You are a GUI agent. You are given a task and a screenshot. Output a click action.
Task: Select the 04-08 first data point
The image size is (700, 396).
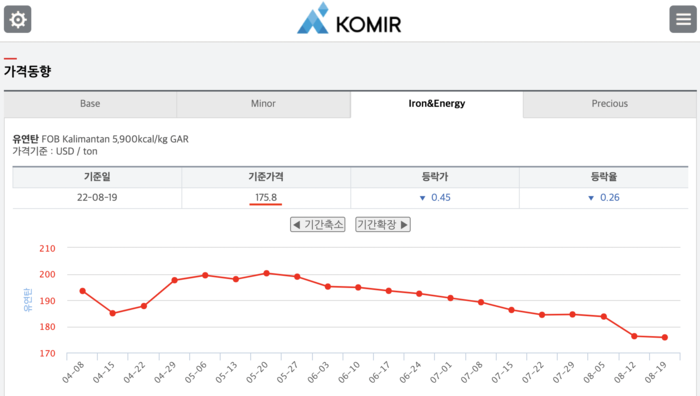[x=83, y=291]
